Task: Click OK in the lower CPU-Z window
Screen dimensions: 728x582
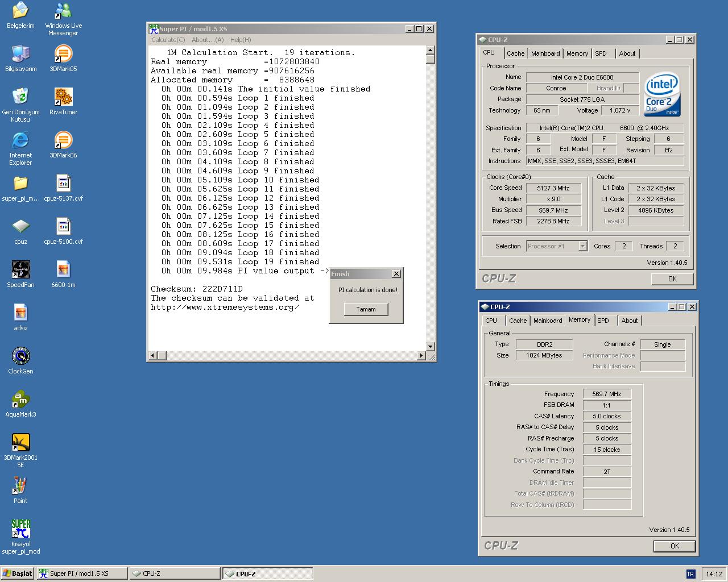Action: pyautogui.click(x=675, y=546)
